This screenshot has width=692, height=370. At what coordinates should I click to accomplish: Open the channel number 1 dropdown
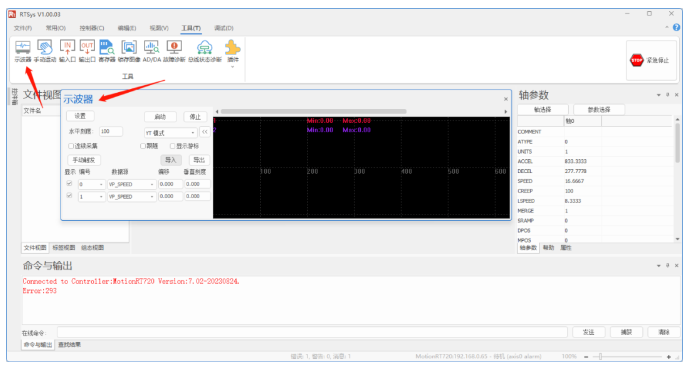[x=92, y=196]
